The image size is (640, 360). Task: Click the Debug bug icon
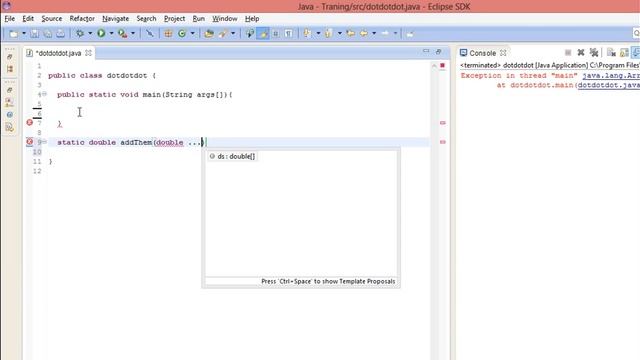pyautogui.click(x=80, y=33)
